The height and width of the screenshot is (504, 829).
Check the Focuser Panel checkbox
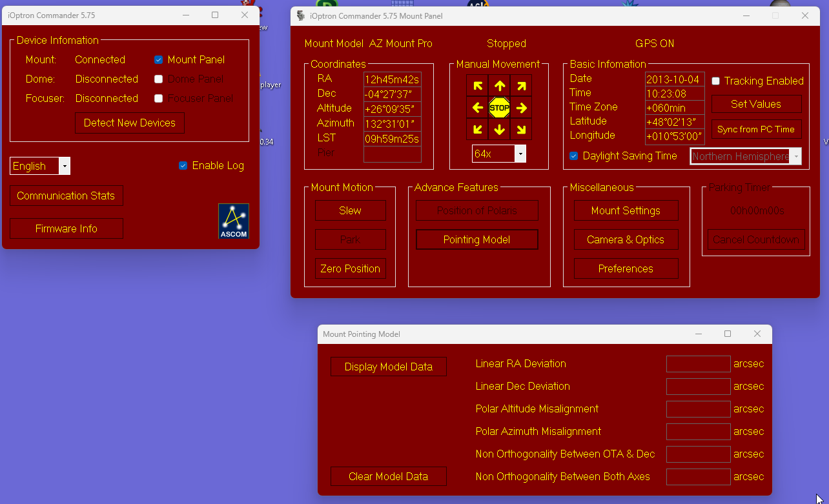tap(158, 99)
